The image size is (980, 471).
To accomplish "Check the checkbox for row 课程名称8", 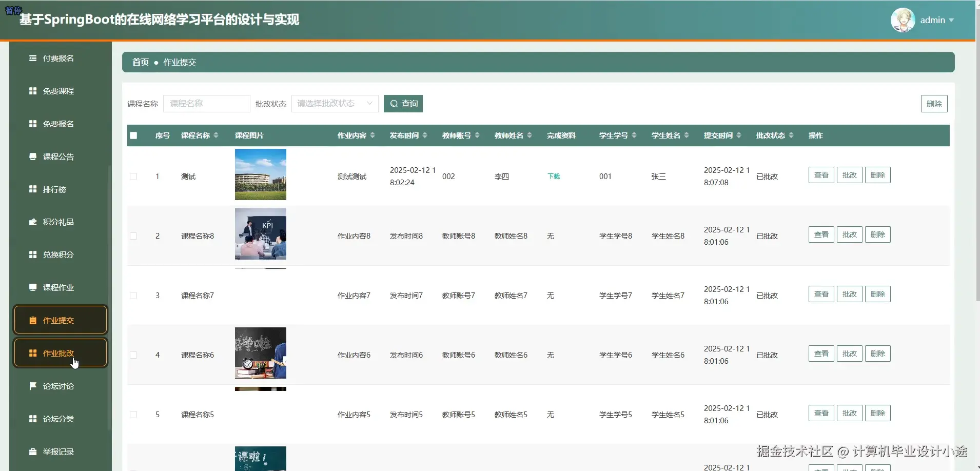I will (x=133, y=236).
